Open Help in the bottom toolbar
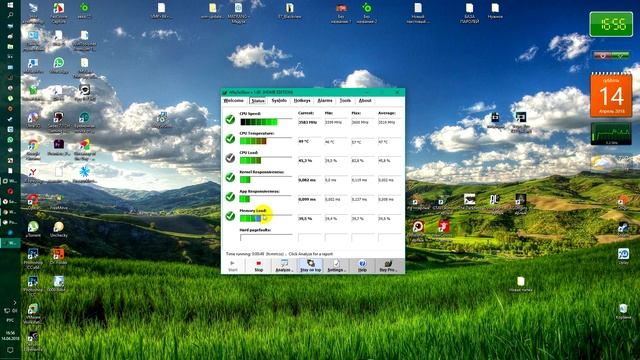The height and width of the screenshot is (360, 640). click(x=362, y=266)
